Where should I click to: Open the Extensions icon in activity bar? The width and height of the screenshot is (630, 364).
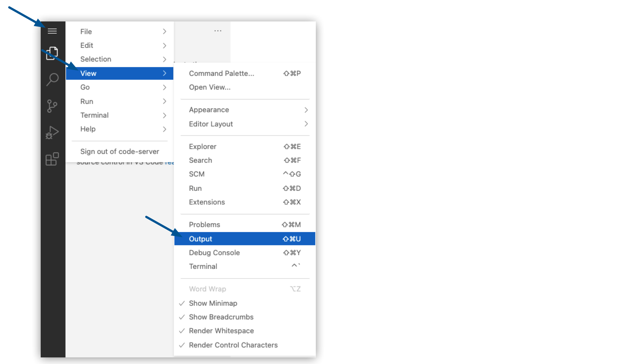tap(52, 159)
